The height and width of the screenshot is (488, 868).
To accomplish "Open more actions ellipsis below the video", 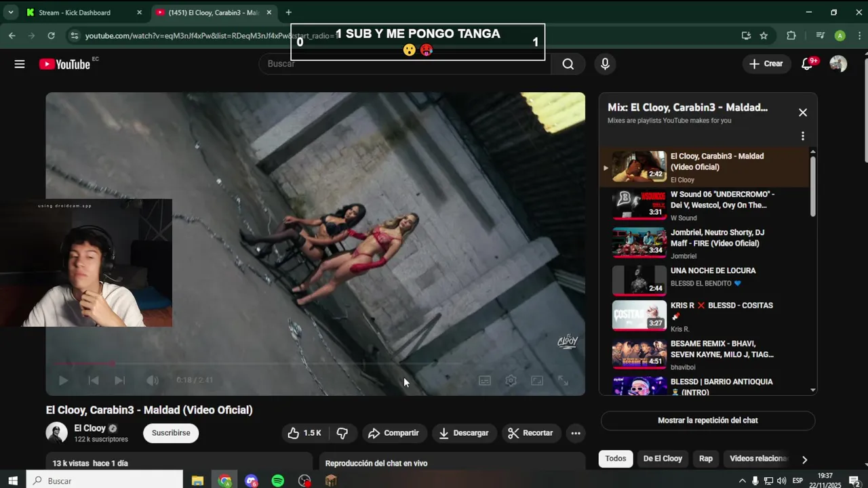I will point(576,433).
